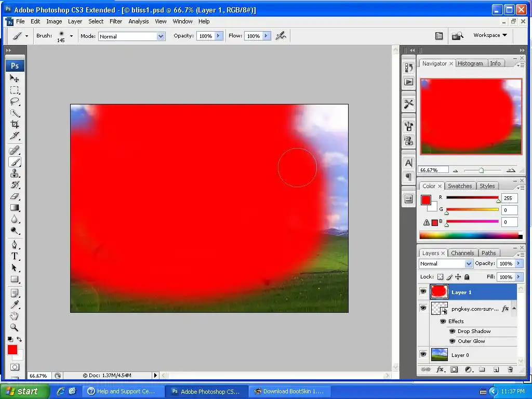Switch to the Channels tab
The height and width of the screenshot is (399, 532).
[462, 253]
